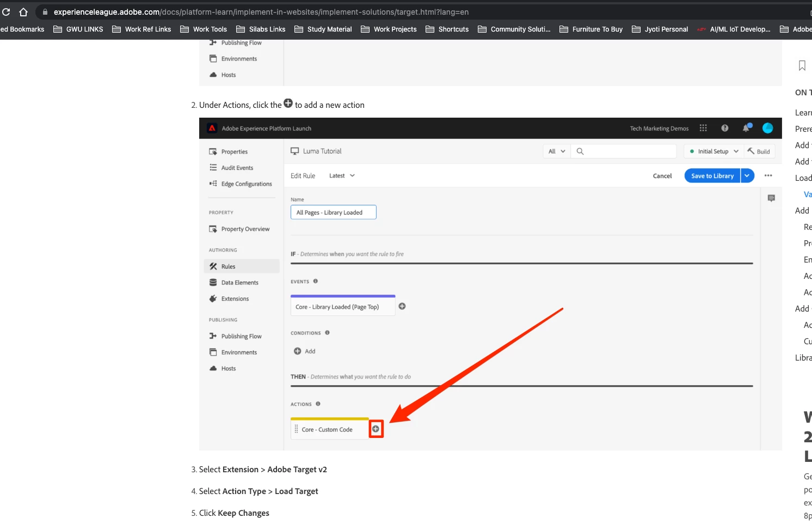Image resolution: width=812 pixels, height=524 pixels.
Task: Open the Shortcuts bookmark folder
Action: (x=447, y=29)
